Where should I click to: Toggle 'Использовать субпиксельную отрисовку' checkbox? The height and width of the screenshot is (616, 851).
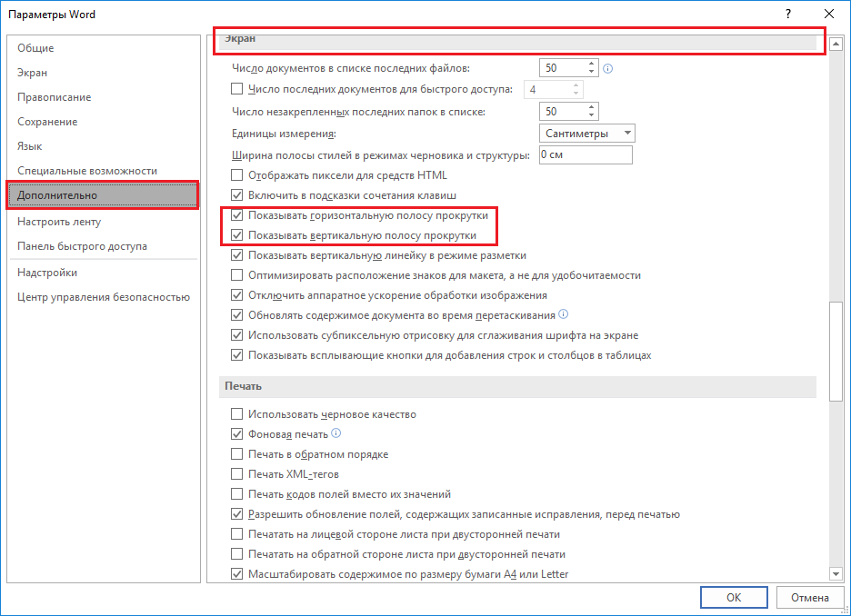pos(236,335)
